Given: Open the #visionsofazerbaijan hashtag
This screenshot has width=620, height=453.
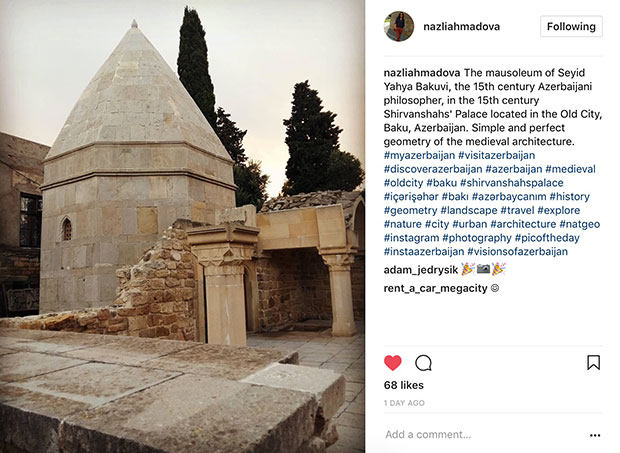Looking at the screenshot, I should [517, 251].
